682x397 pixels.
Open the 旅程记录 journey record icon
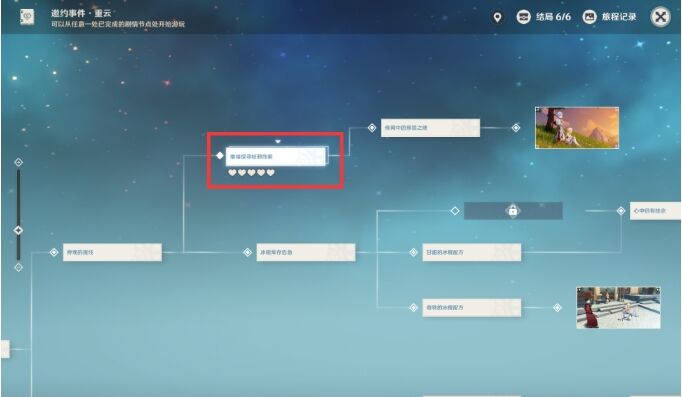tap(589, 17)
